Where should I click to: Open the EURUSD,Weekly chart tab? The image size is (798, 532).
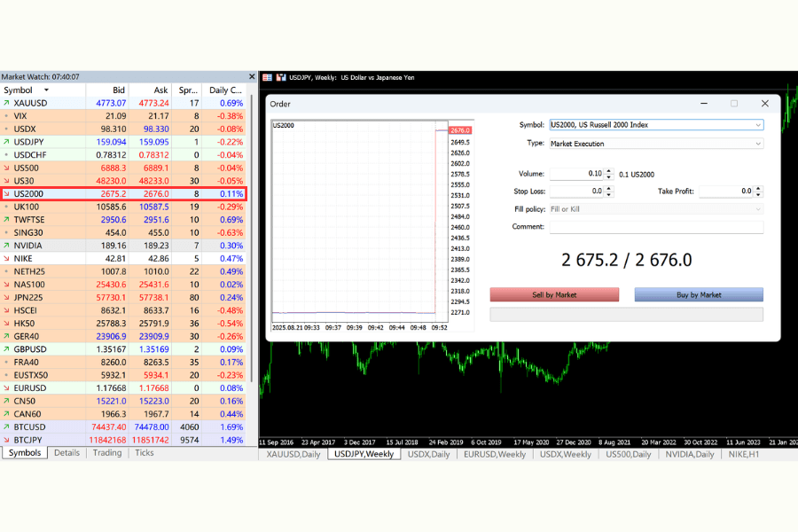(494, 454)
